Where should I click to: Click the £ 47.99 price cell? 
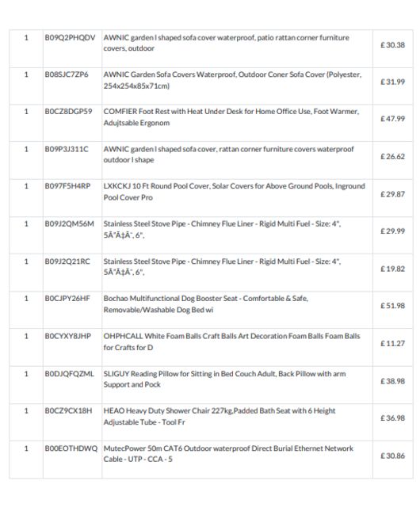(392, 119)
